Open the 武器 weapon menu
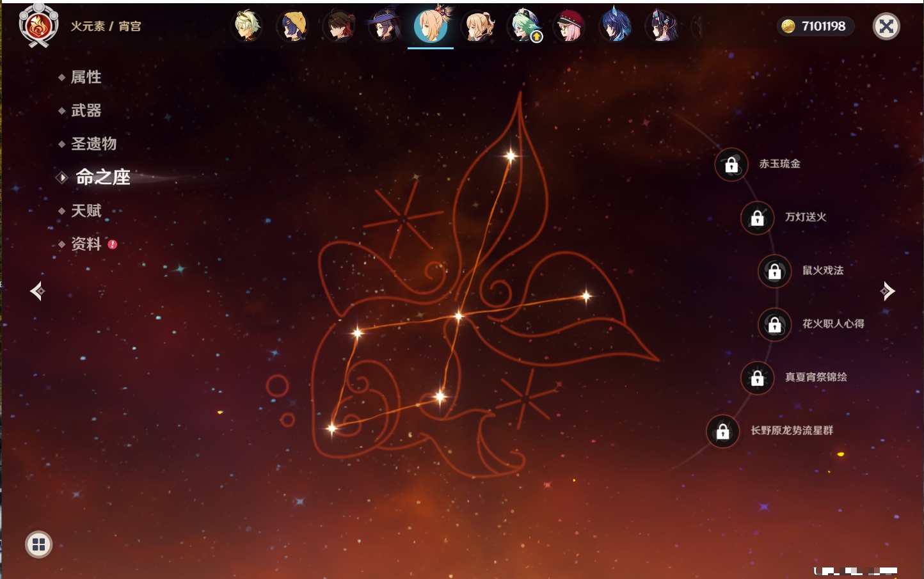 tap(86, 111)
